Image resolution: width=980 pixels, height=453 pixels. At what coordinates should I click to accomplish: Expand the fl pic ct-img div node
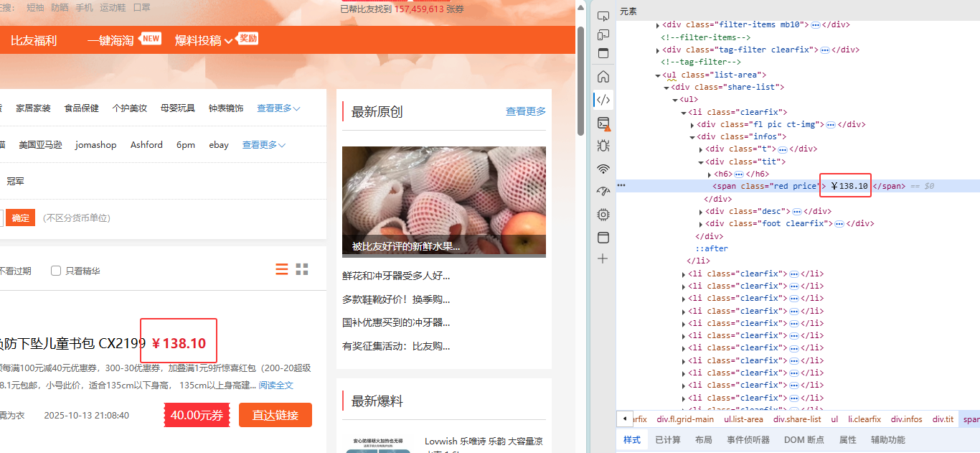(692, 125)
